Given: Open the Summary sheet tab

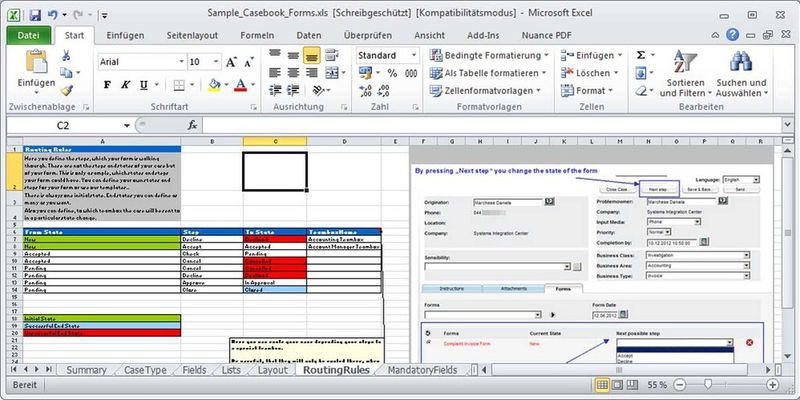Looking at the screenshot, I should (86, 370).
